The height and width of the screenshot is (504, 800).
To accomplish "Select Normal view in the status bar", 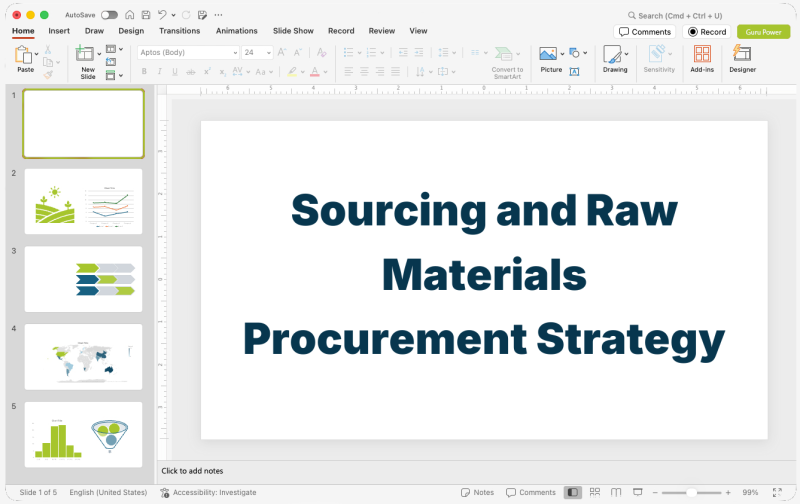I will (x=573, y=492).
